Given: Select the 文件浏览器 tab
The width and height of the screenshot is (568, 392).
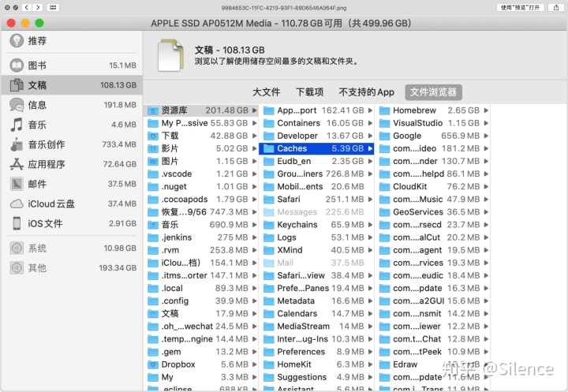Looking at the screenshot, I should tap(433, 92).
